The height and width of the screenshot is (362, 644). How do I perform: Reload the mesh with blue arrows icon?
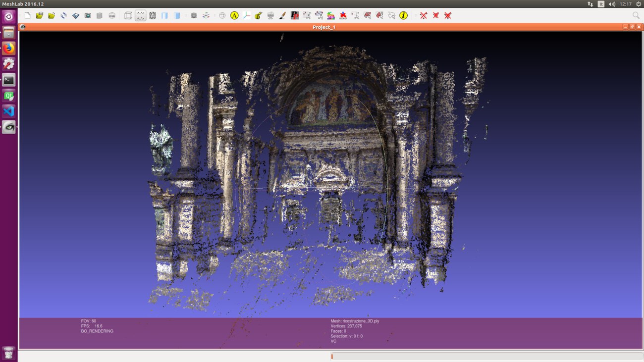click(x=64, y=15)
